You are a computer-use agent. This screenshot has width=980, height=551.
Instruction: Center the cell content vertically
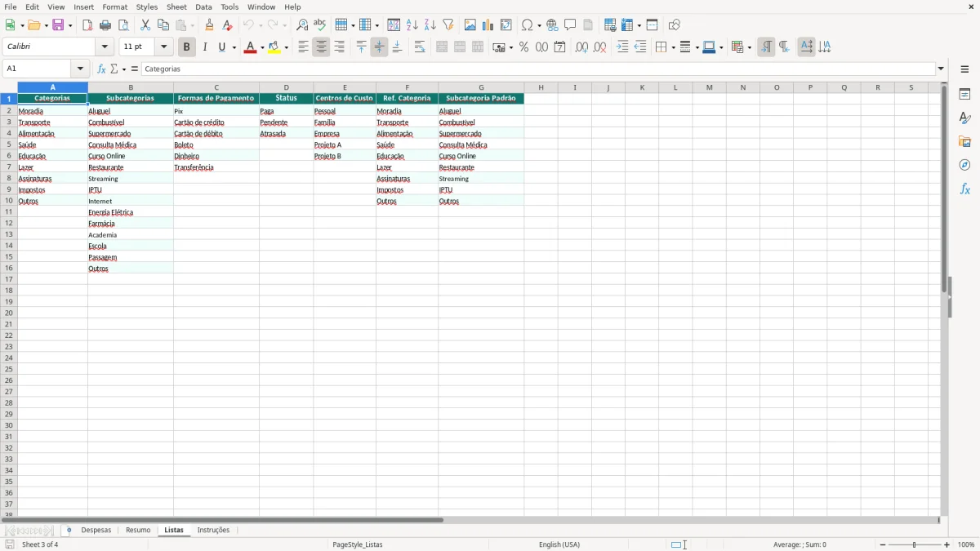pyautogui.click(x=379, y=47)
